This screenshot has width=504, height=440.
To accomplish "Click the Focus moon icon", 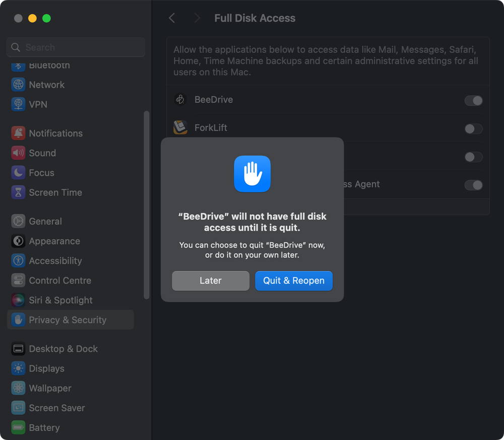I will tap(18, 173).
